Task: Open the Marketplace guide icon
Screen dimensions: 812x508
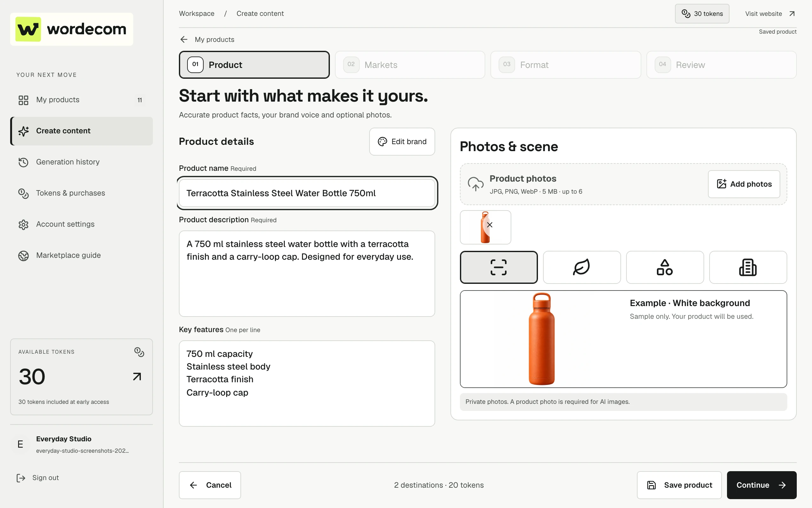Action: (23, 256)
